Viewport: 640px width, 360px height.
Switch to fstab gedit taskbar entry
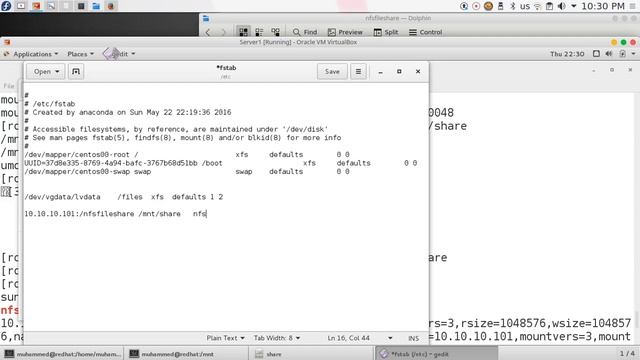pos(436,354)
